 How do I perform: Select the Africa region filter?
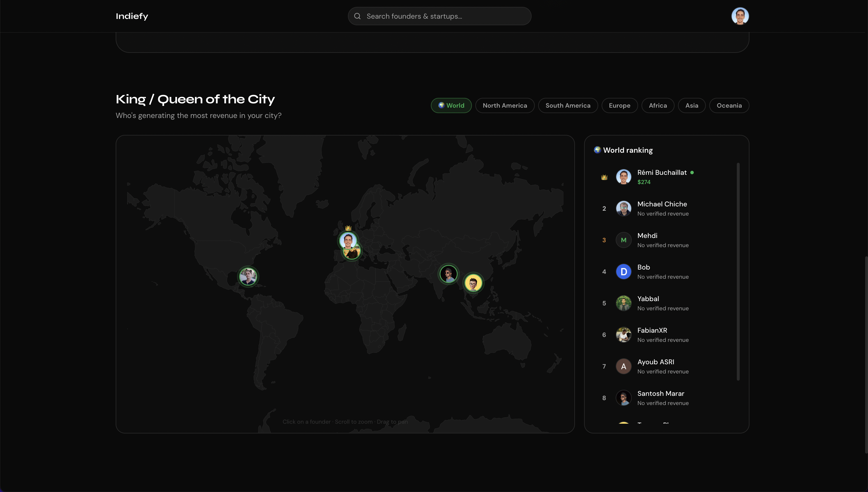tap(658, 105)
